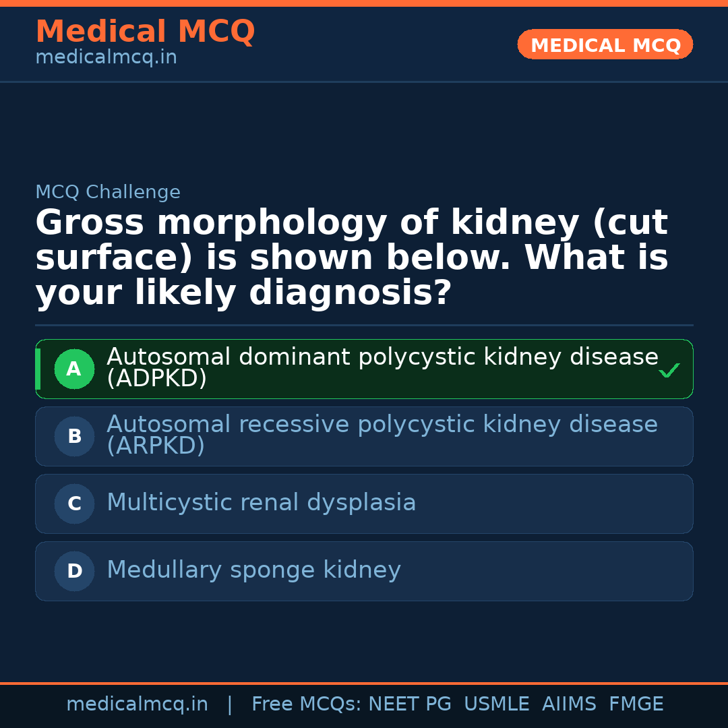Viewport: 728px width, 728px height.
Task: Click the B letter circle icon
Action: (74, 436)
